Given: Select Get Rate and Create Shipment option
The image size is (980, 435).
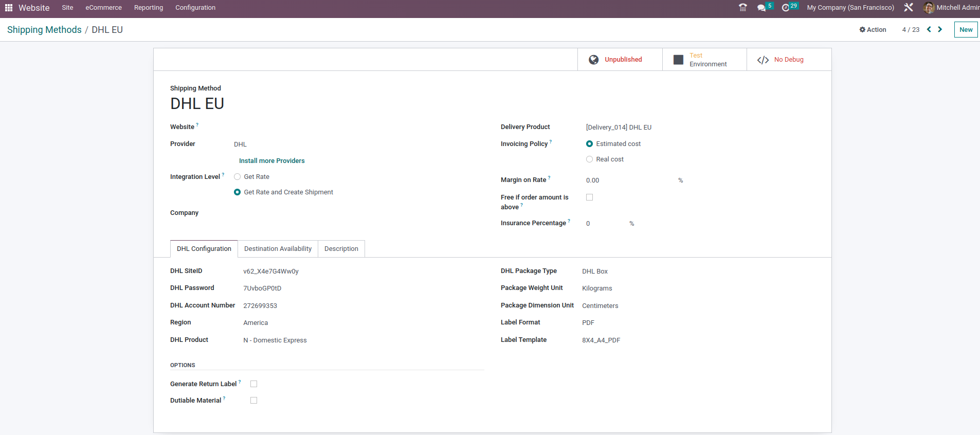Looking at the screenshot, I should [237, 192].
